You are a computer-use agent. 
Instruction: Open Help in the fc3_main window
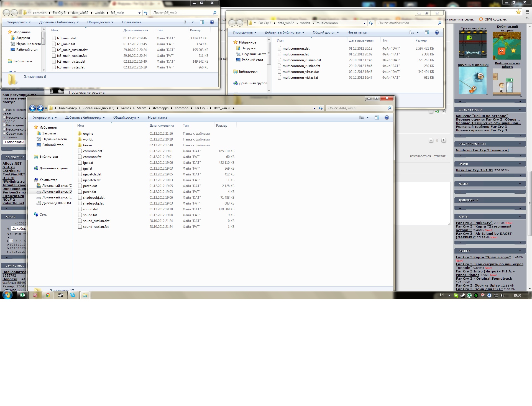click(x=212, y=22)
